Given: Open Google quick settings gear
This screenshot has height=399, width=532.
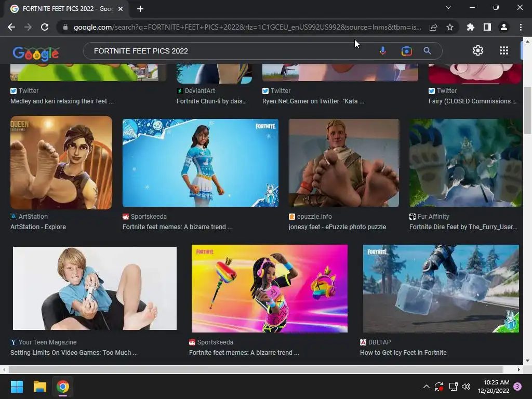Looking at the screenshot, I should (478, 50).
